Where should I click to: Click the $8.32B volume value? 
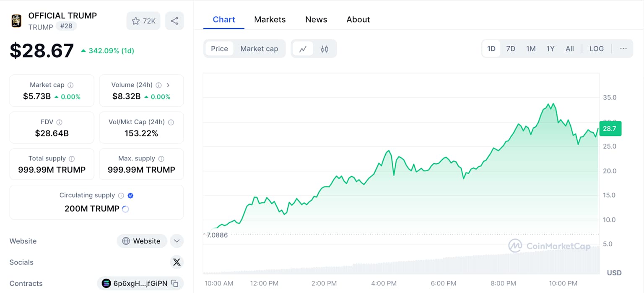126,97
